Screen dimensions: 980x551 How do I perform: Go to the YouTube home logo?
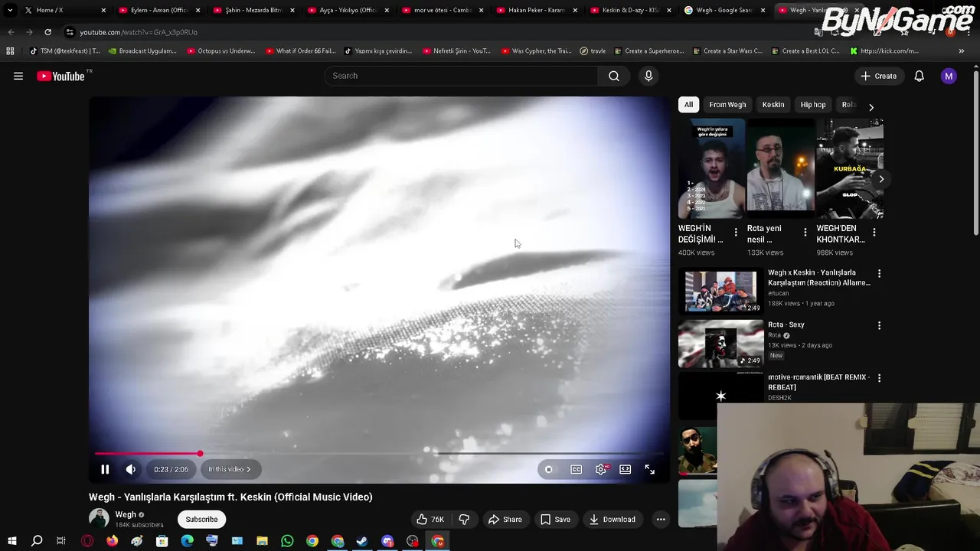(60, 76)
